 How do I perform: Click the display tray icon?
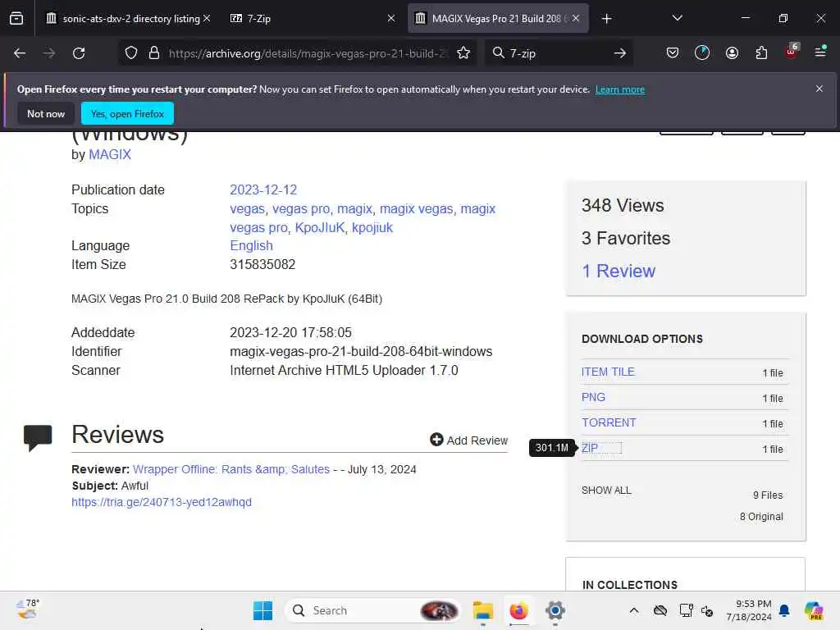tap(687, 610)
